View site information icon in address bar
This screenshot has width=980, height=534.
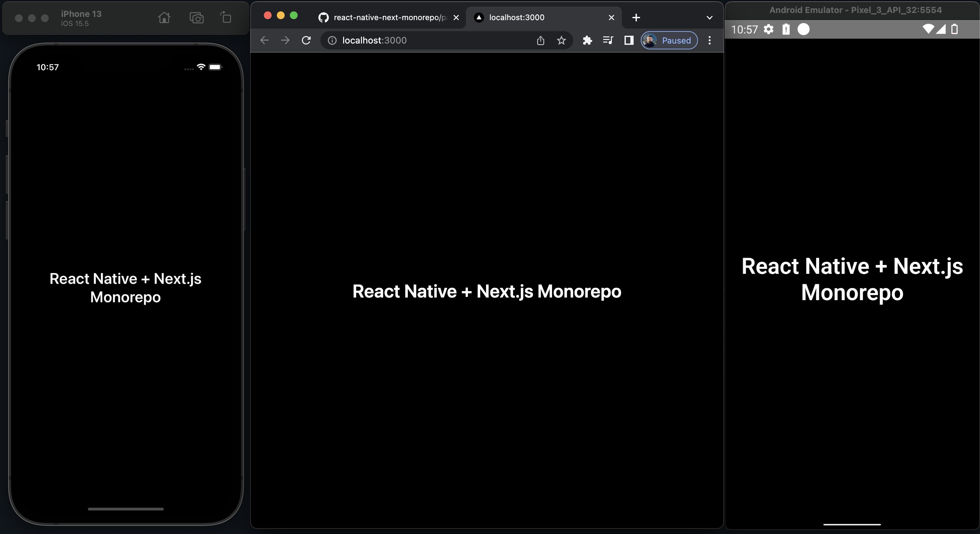[x=332, y=40]
